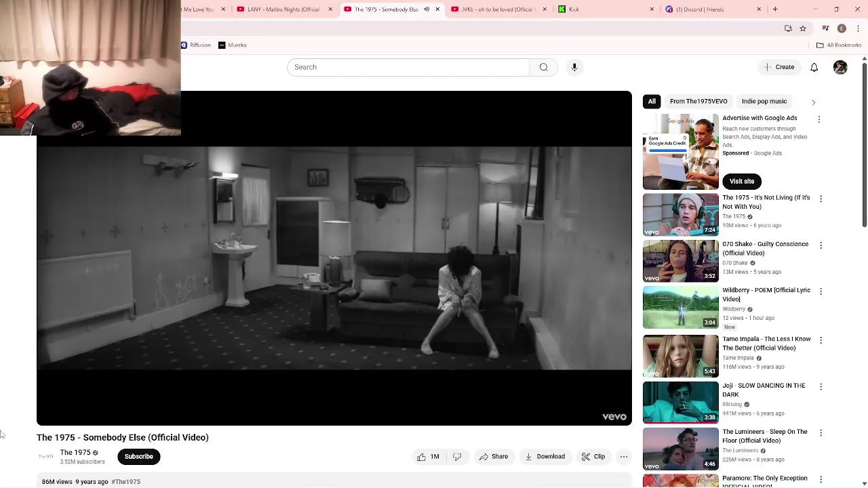This screenshot has height=488, width=868.
Task: Open options for Wildberry POEM video
Action: pos(821,291)
